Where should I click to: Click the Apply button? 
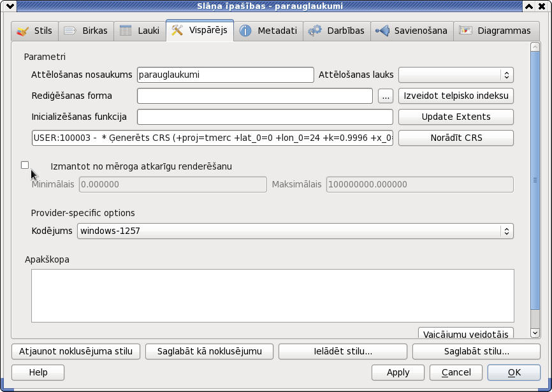398,372
